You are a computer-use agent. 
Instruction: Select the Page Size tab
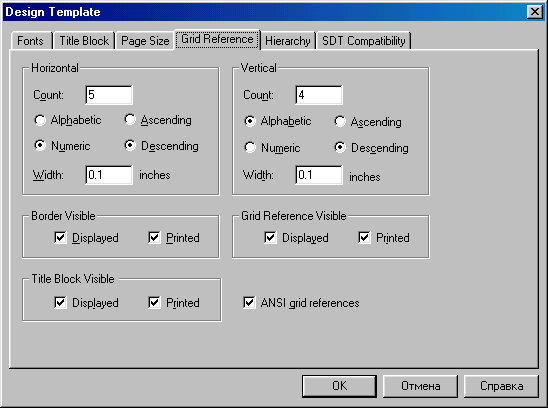(145, 41)
